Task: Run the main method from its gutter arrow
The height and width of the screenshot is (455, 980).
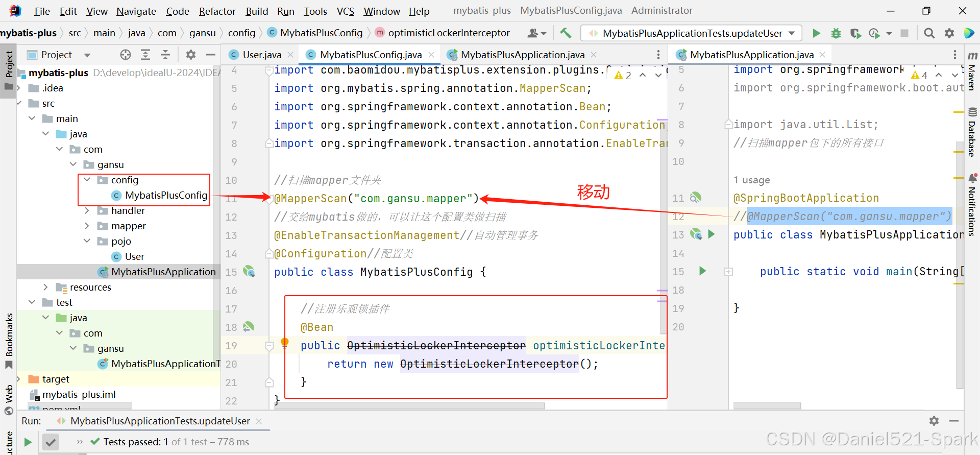Action: tap(703, 271)
